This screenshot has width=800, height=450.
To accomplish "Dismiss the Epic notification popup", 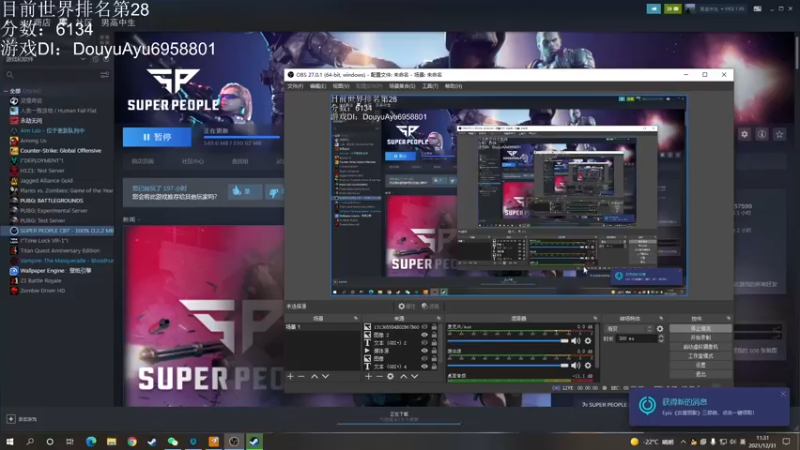I will coord(783,394).
